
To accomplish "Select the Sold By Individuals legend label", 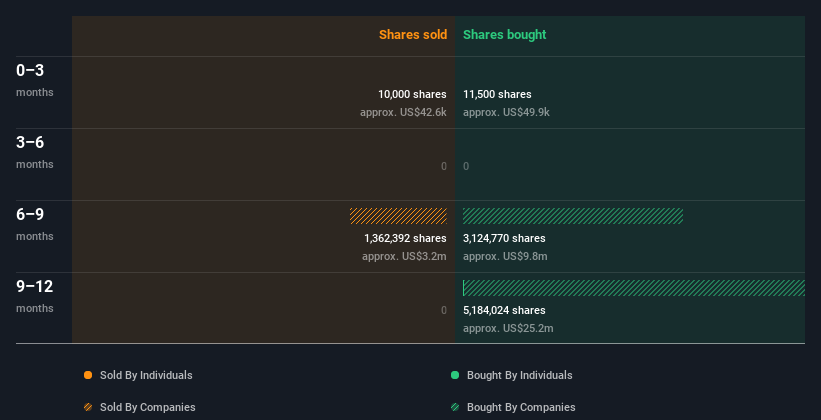I will [x=146, y=375].
